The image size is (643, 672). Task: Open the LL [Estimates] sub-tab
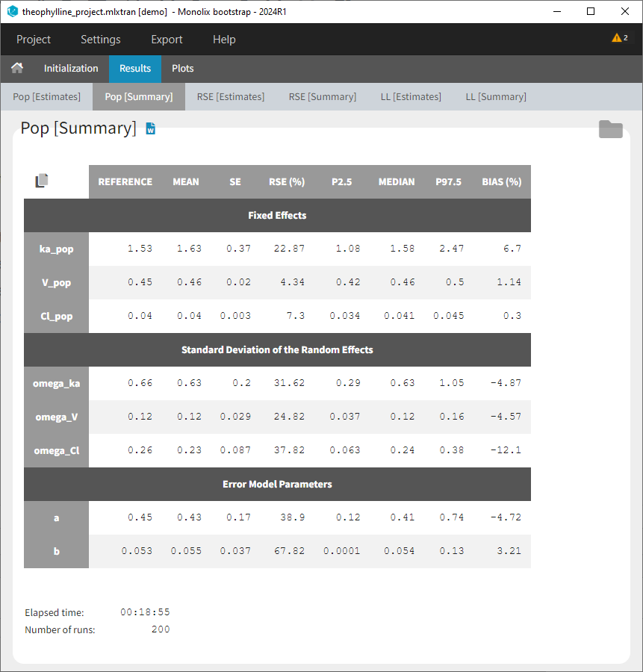[x=411, y=97]
